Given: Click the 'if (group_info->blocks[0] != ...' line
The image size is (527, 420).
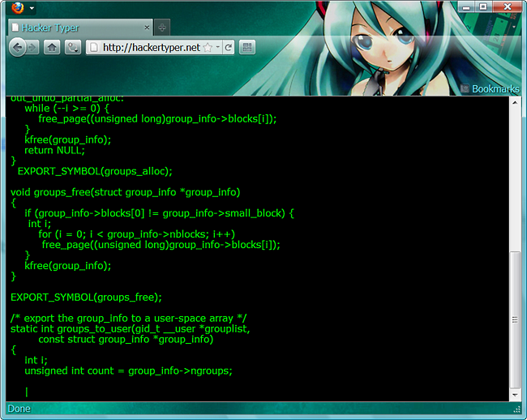Looking at the screenshot, I should pos(159,213).
